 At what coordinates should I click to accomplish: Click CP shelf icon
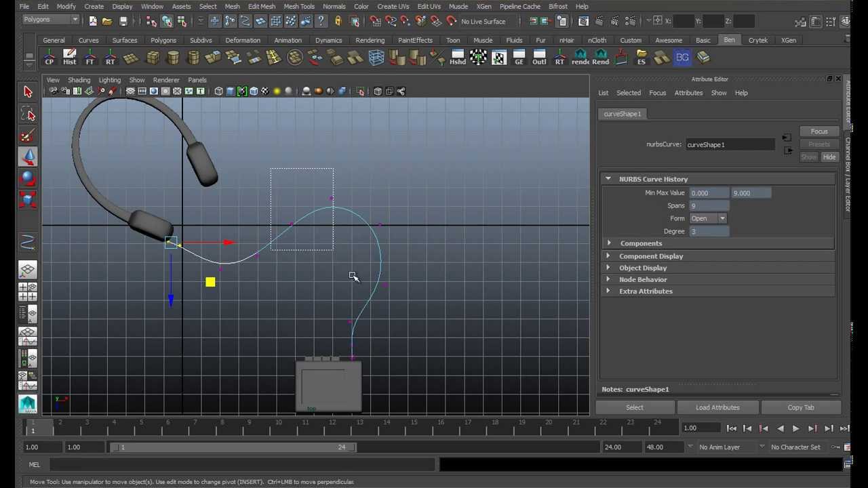point(49,58)
